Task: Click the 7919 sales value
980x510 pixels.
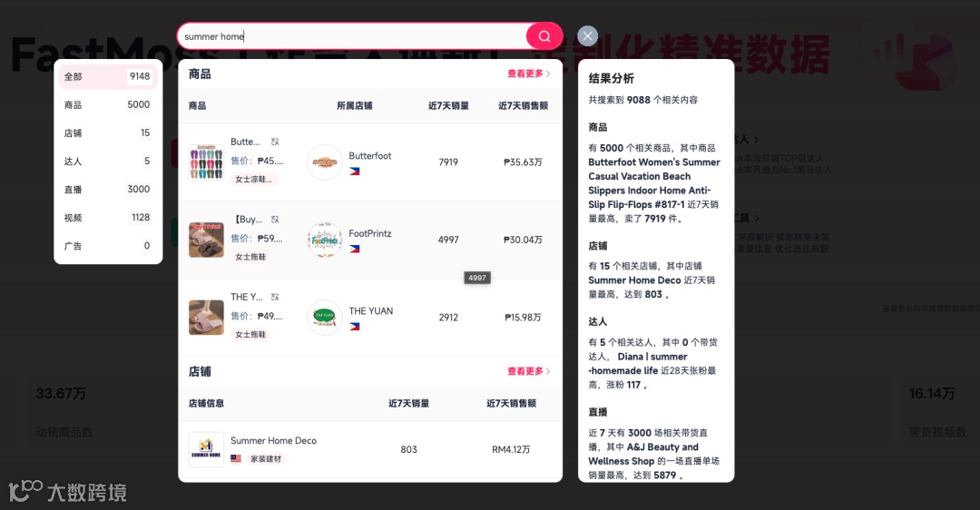Action: (448, 162)
